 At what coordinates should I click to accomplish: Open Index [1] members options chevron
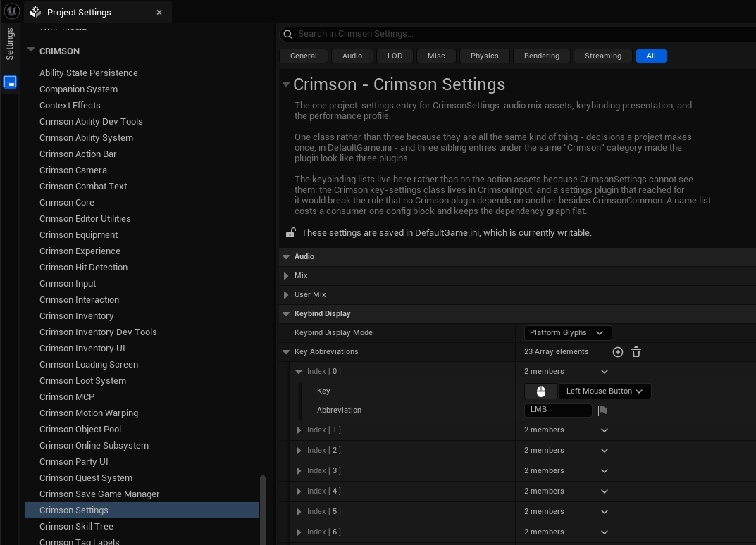click(x=604, y=430)
